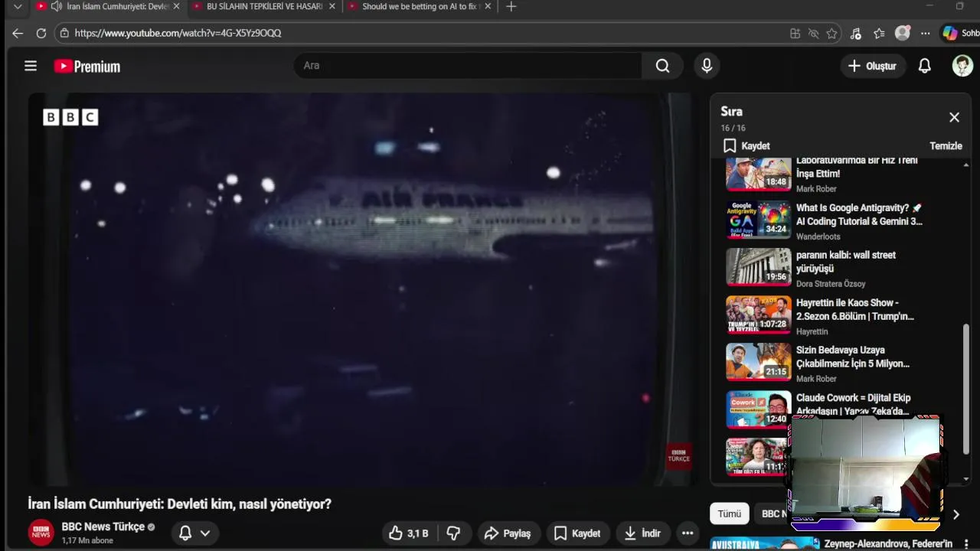Clear the queue with Temizle
Image resolution: width=980 pixels, height=551 pixels.
click(x=946, y=145)
